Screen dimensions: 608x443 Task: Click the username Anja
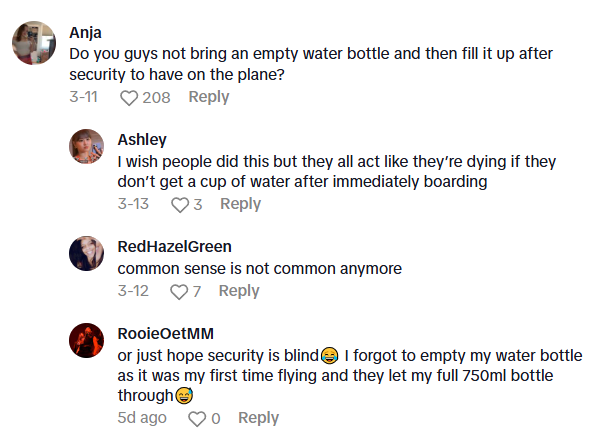86,31
